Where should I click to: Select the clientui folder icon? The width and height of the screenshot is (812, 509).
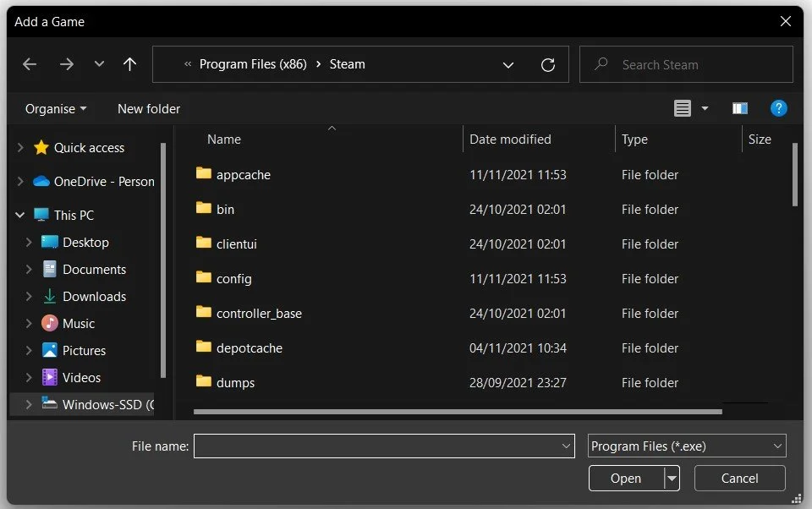point(204,243)
